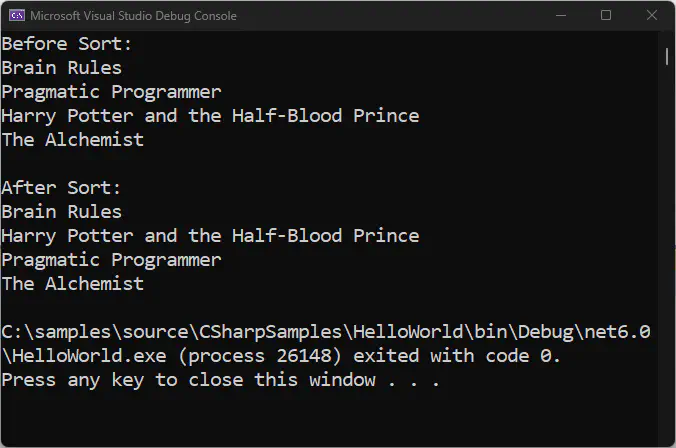Click 'Harry Potter' line under Before Sort
Viewport: 676px width, 448px height.
point(210,116)
